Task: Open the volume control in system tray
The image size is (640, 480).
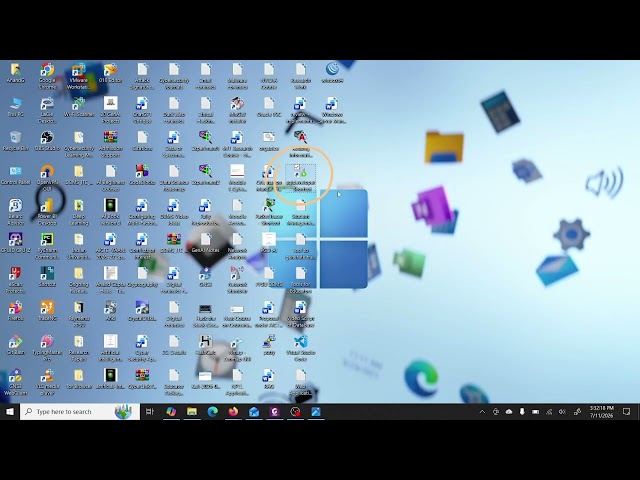Action: click(x=562, y=412)
